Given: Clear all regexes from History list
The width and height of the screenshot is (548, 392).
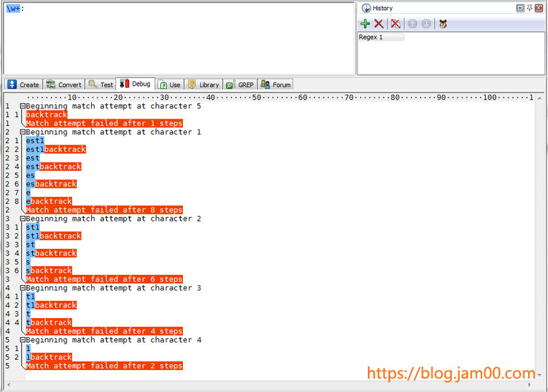Looking at the screenshot, I should coord(395,24).
